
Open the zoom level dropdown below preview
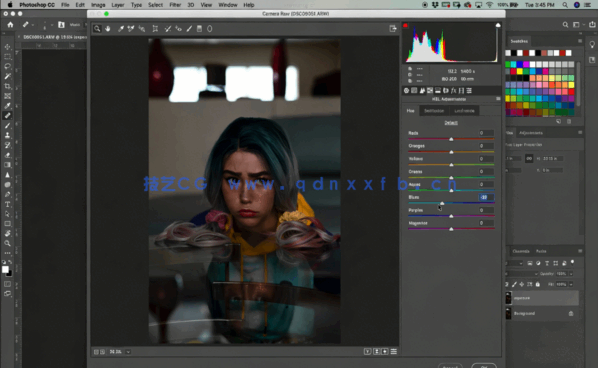(128, 352)
